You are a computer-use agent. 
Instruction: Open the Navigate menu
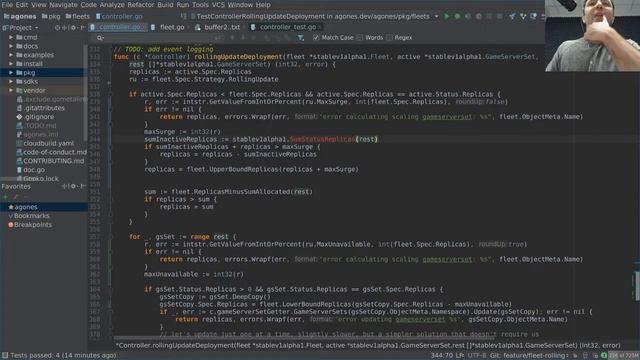point(63,4)
